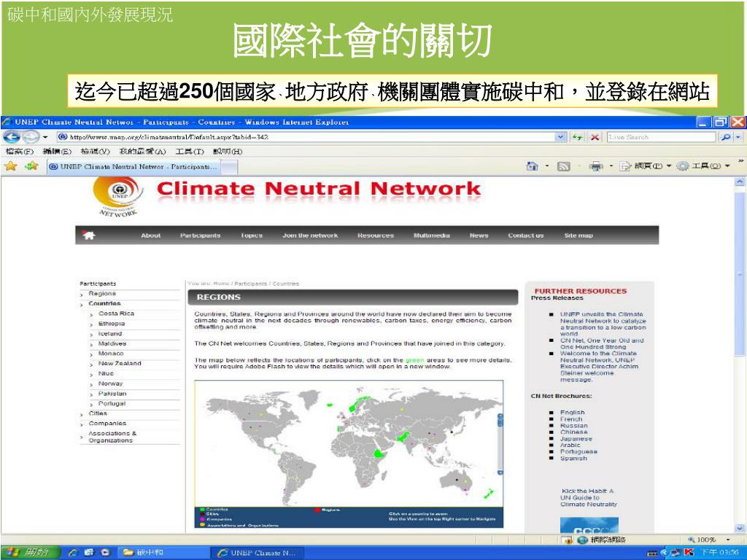Stop loading with the red X icon

point(595,137)
